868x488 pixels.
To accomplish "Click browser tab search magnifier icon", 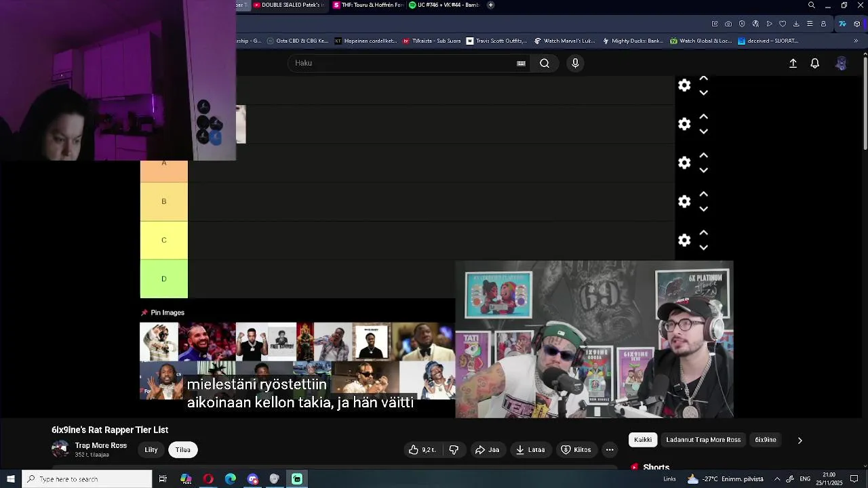I will [811, 5].
